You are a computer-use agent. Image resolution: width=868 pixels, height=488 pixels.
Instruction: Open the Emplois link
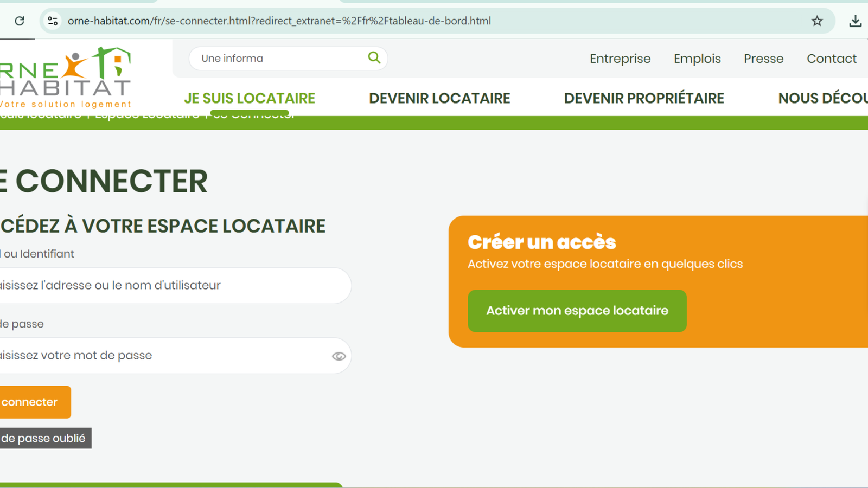tap(697, 59)
